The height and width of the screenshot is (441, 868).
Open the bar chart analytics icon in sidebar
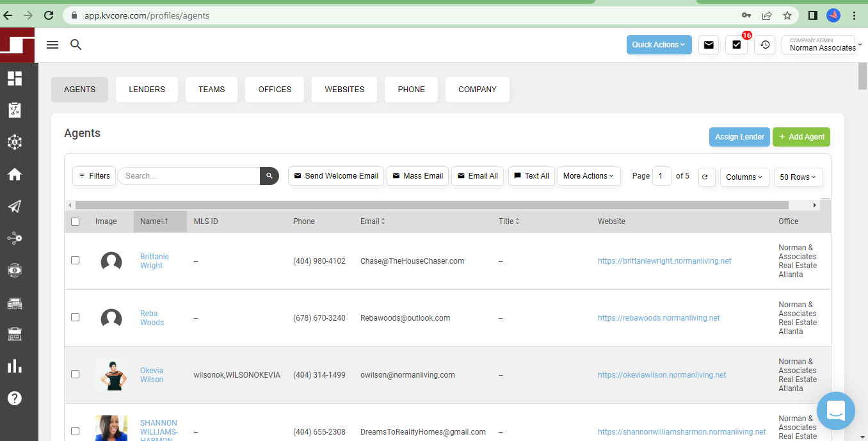point(15,366)
